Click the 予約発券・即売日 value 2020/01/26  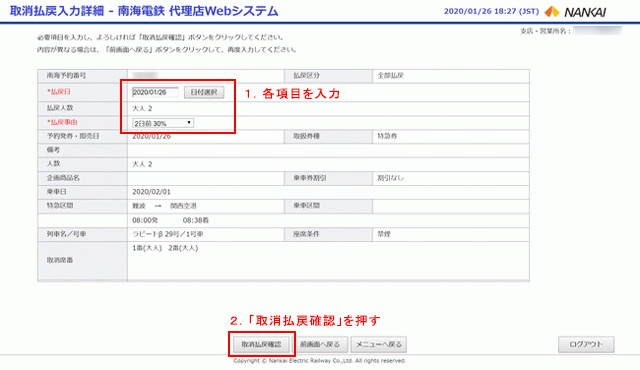point(151,136)
